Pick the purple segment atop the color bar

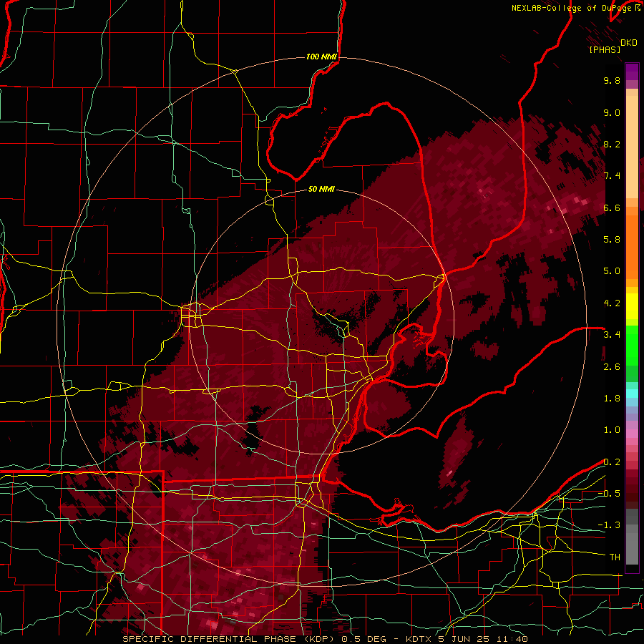(632, 72)
